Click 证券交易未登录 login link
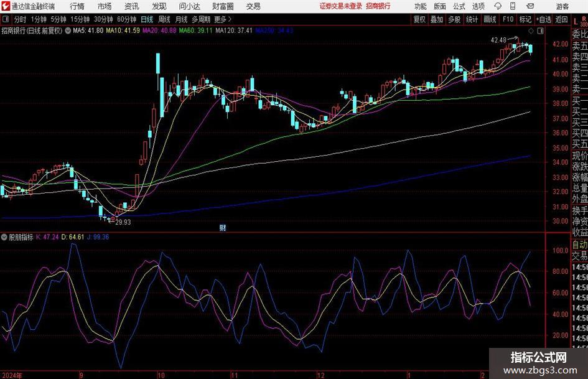This screenshot has height=379, width=588. tap(341, 6)
